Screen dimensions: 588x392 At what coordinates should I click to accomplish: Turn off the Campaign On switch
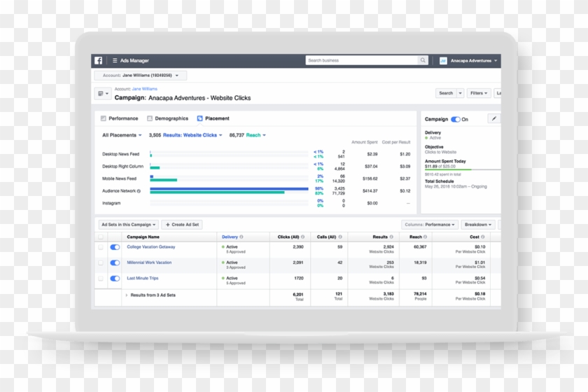tap(456, 120)
